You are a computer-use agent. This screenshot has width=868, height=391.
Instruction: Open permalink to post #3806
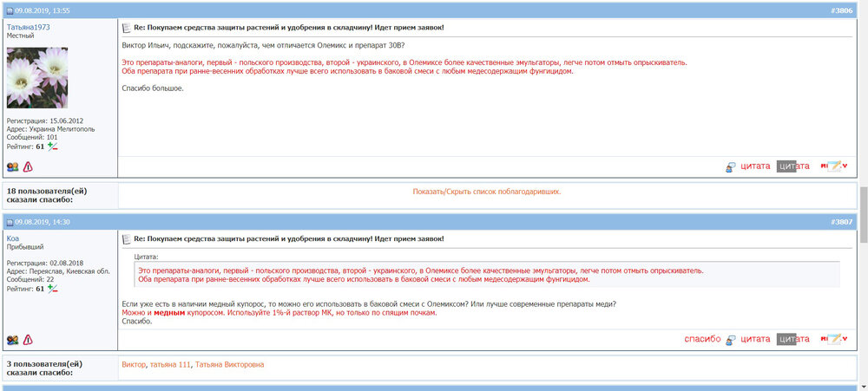pos(841,10)
